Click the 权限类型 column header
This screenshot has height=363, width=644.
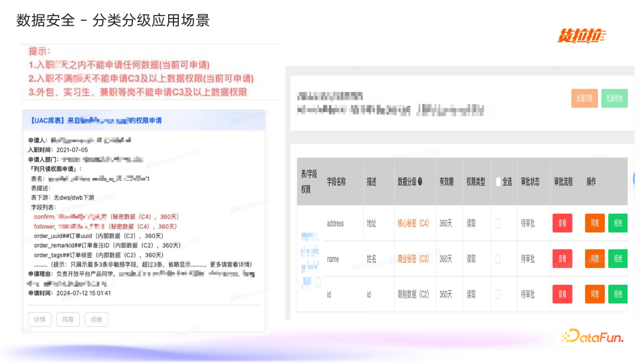pyautogui.click(x=476, y=181)
